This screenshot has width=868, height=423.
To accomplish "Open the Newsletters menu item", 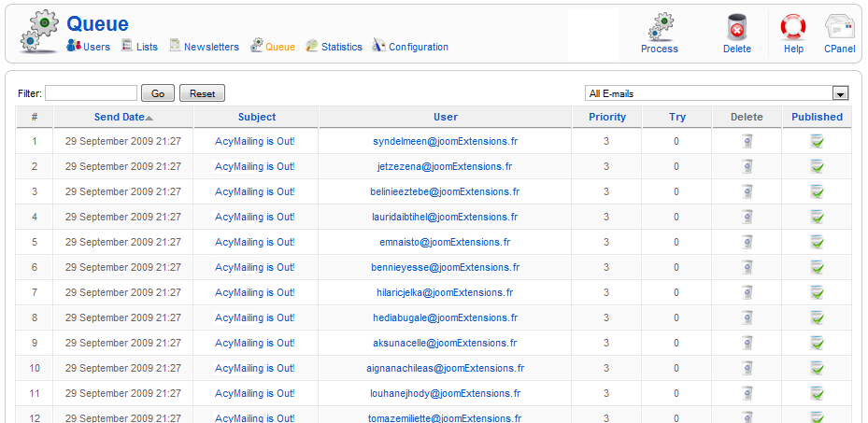I will pos(210,47).
